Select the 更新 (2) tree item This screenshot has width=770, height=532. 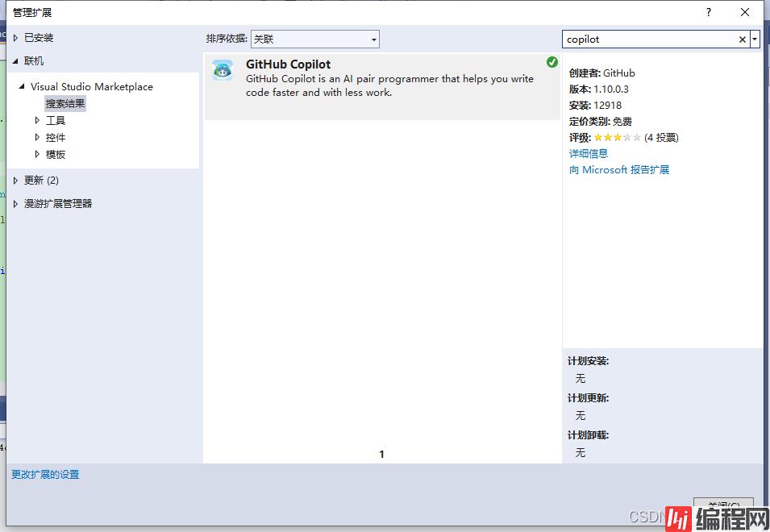point(41,181)
